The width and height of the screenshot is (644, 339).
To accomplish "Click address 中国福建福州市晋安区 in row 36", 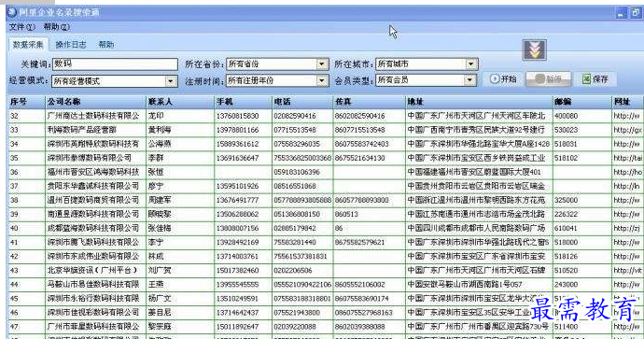I will 474,172.
